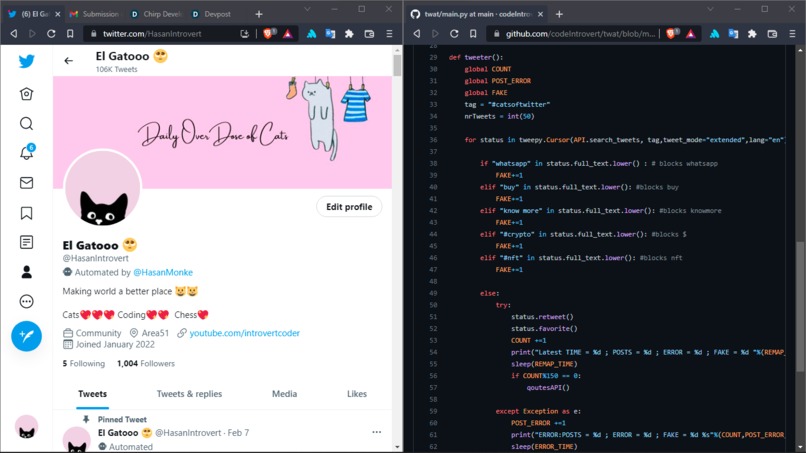
Task: Click install app icon in Twitter address bar
Action: (245, 33)
